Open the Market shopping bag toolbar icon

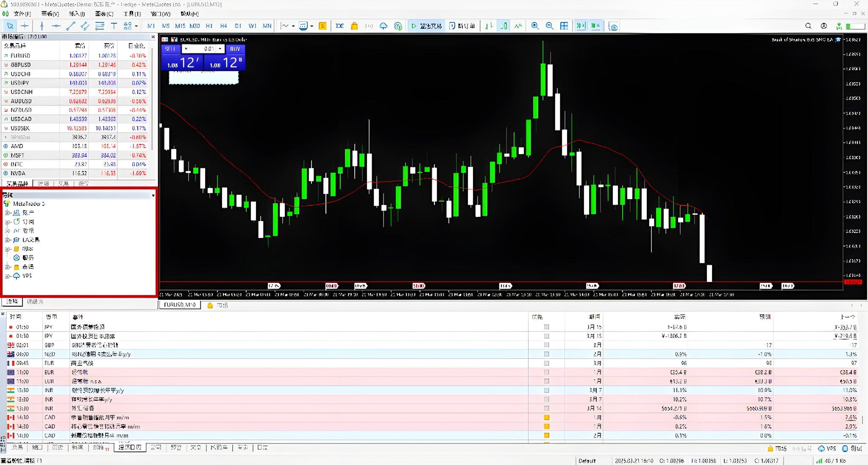(354, 26)
